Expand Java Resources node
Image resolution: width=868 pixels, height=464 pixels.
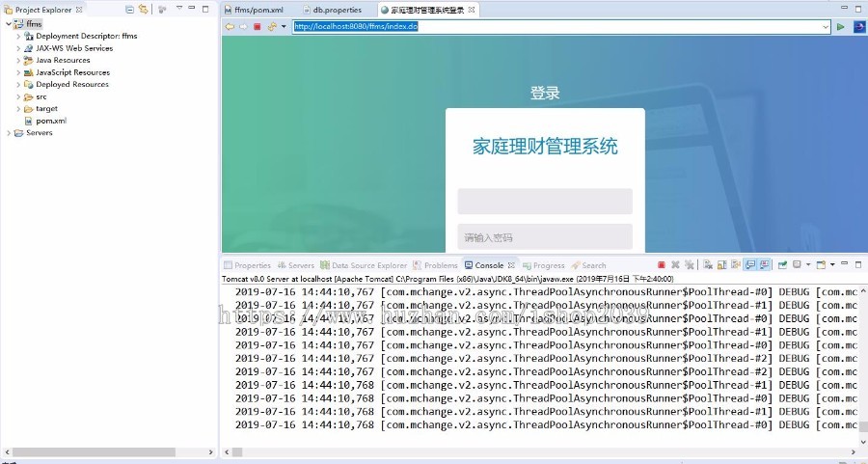click(x=18, y=61)
